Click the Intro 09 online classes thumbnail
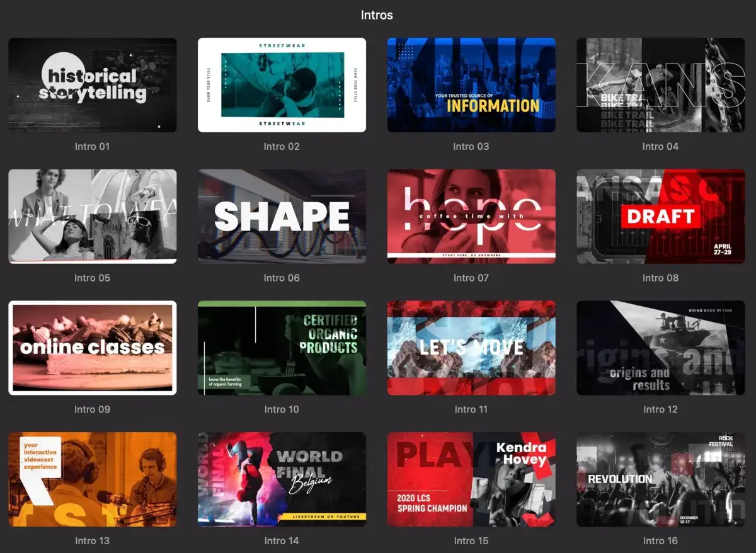 pos(93,348)
